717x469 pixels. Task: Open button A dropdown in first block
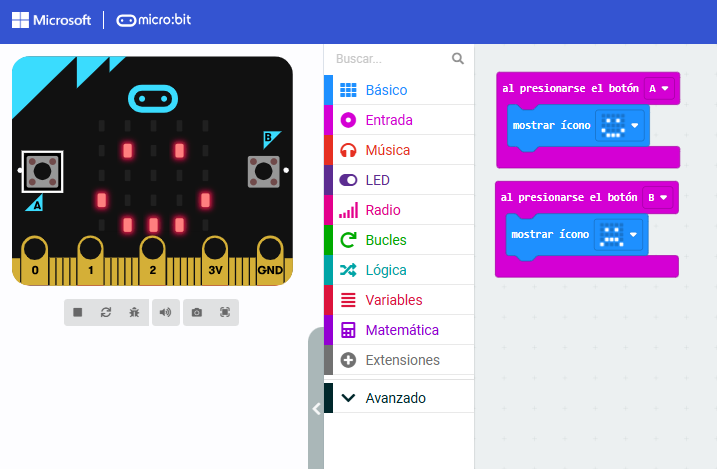(x=659, y=88)
